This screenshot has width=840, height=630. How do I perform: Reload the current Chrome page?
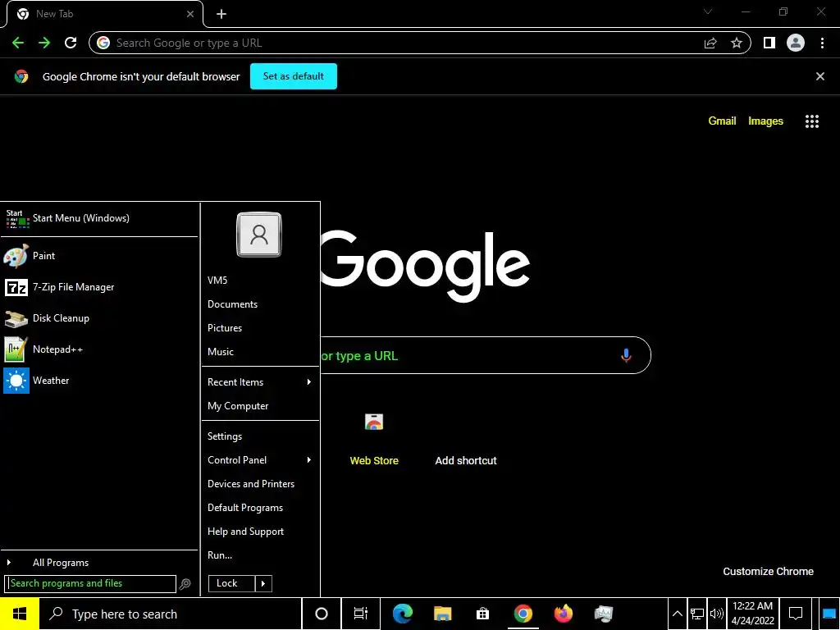71,43
